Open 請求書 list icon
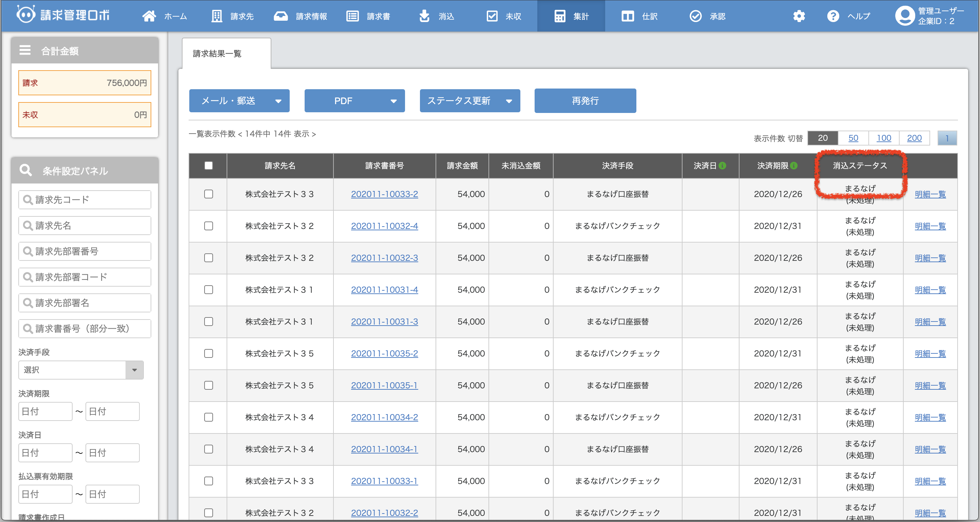The height and width of the screenshot is (522, 980). tap(352, 16)
